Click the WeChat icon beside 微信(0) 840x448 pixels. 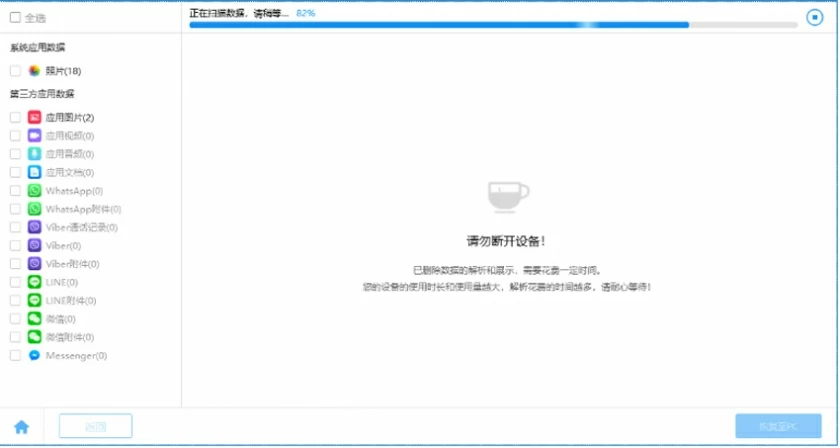point(34,318)
